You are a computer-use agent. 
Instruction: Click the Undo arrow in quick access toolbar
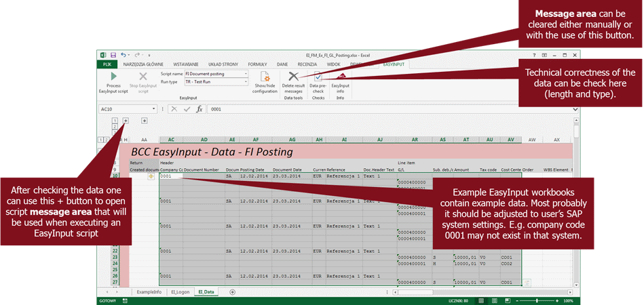pos(124,54)
